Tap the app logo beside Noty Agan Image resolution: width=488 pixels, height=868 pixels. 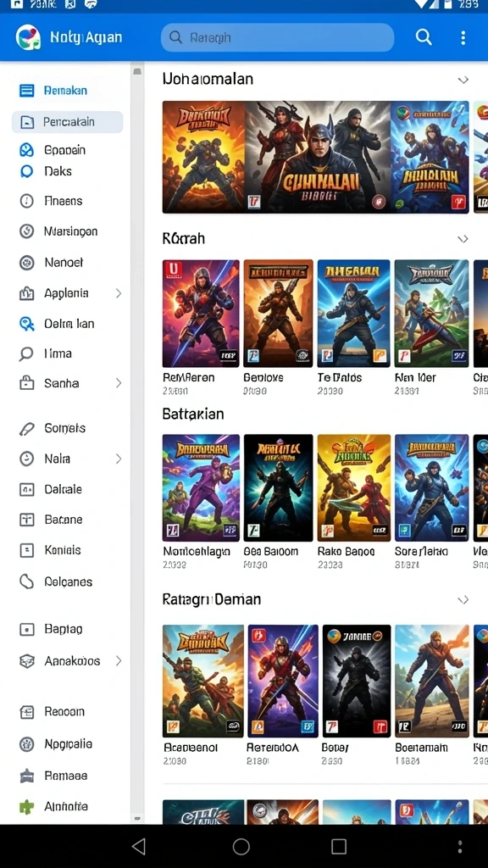tap(28, 37)
